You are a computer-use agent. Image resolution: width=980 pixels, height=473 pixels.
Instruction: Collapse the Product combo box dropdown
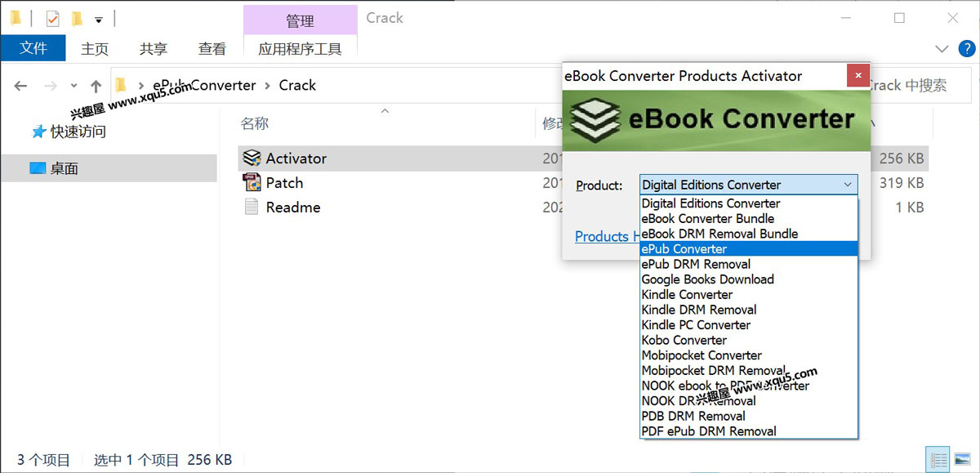click(x=847, y=185)
